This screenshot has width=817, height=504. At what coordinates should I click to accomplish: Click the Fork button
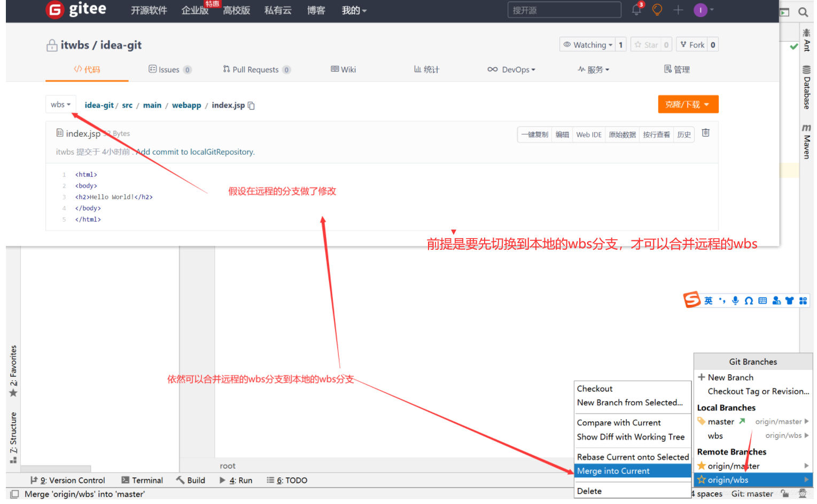click(692, 45)
